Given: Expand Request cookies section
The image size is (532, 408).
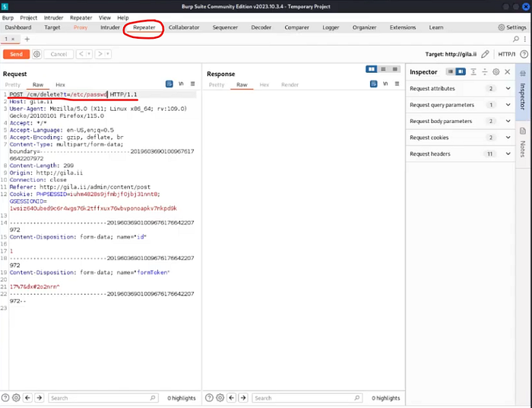Looking at the screenshot, I should coord(461,138).
